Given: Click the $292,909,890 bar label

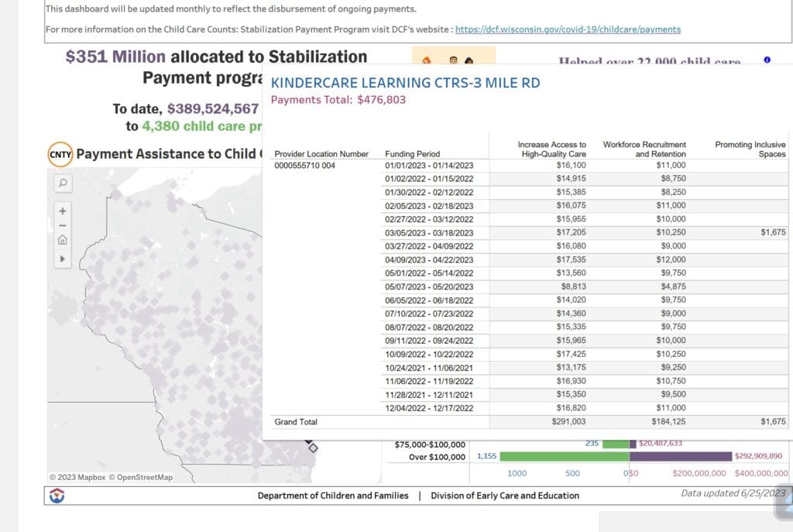Looking at the screenshot, I should click(759, 455).
